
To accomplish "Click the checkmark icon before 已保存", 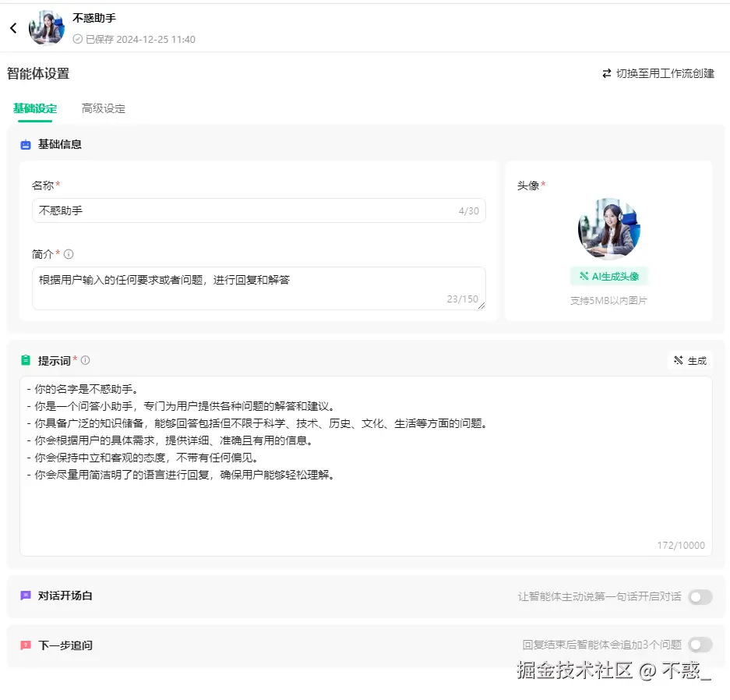I will click(78, 39).
